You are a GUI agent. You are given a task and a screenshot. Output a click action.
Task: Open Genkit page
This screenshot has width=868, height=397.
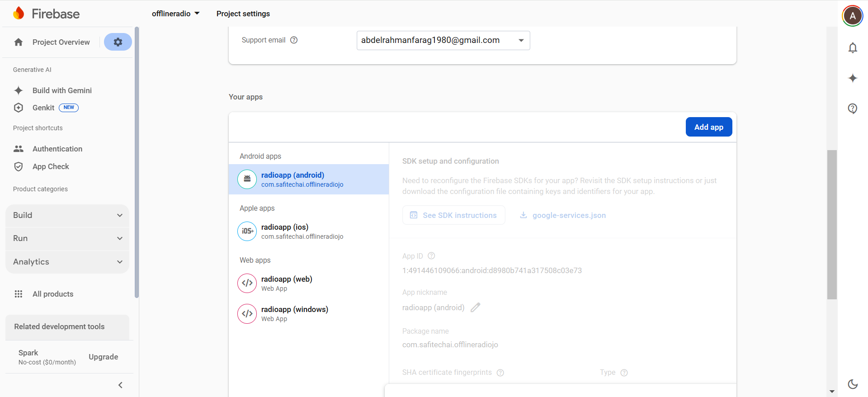pyautogui.click(x=43, y=108)
